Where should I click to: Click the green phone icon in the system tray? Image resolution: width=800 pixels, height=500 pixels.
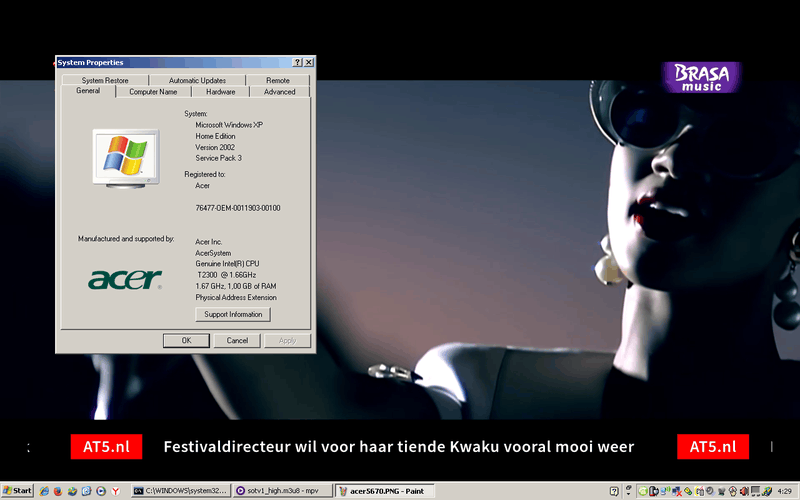coord(643,491)
